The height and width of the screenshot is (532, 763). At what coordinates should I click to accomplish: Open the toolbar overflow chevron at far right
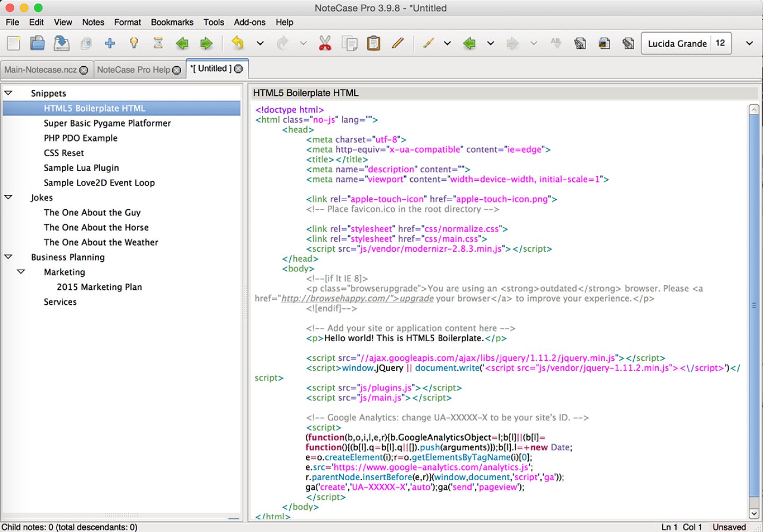749,43
